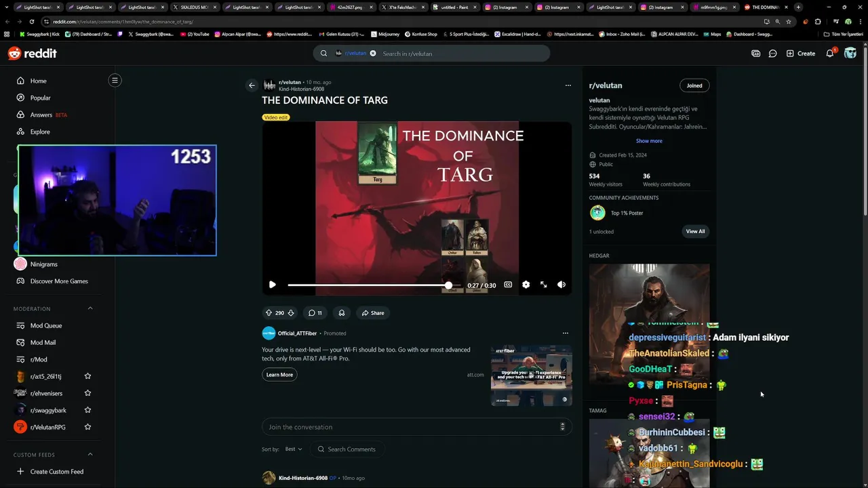Open the video settings gear
Image resolution: width=868 pixels, height=488 pixels.
[526, 285]
